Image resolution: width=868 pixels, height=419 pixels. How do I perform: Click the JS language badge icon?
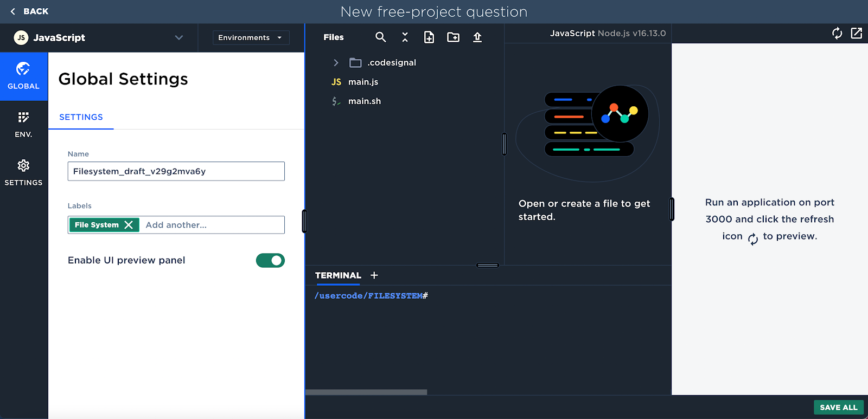coord(21,37)
